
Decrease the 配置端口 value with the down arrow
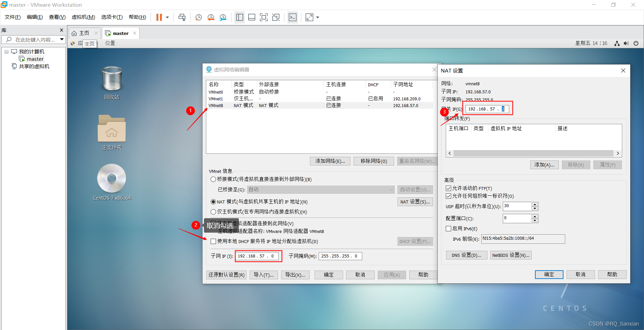point(535,221)
